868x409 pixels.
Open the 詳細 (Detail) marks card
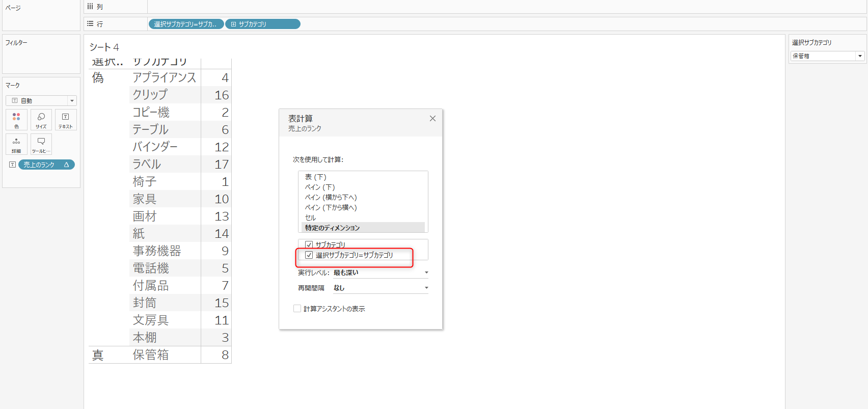(16, 144)
